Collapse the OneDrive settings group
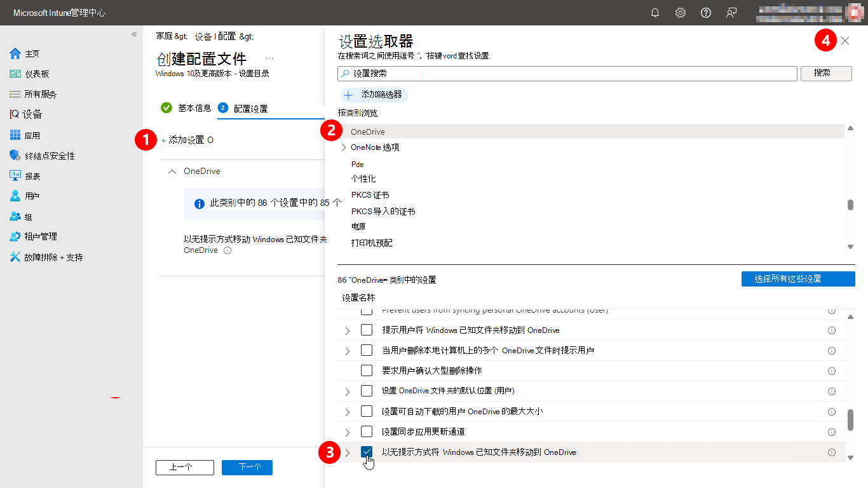This screenshot has height=488, width=868. [172, 172]
